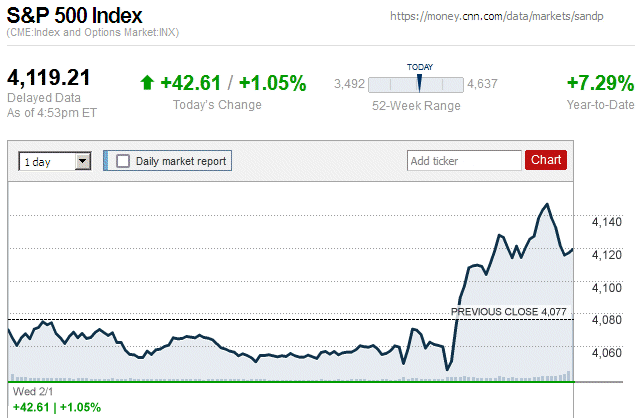Click the Wed 2/1 date label
Viewport: 640px width, 420px height.
[29, 391]
